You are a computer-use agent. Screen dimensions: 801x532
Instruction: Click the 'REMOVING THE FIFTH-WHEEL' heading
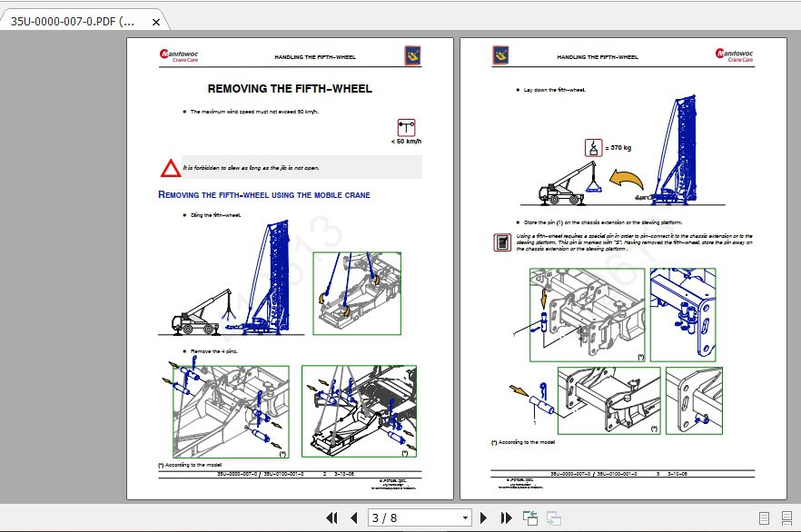290,89
